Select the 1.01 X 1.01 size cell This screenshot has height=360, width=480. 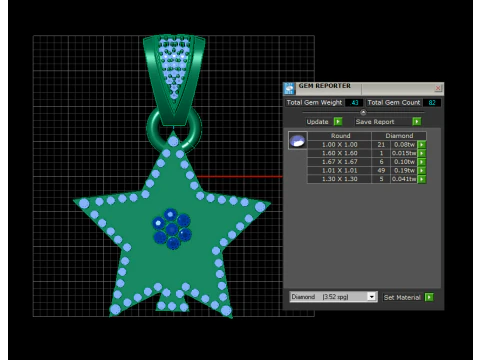339,171
